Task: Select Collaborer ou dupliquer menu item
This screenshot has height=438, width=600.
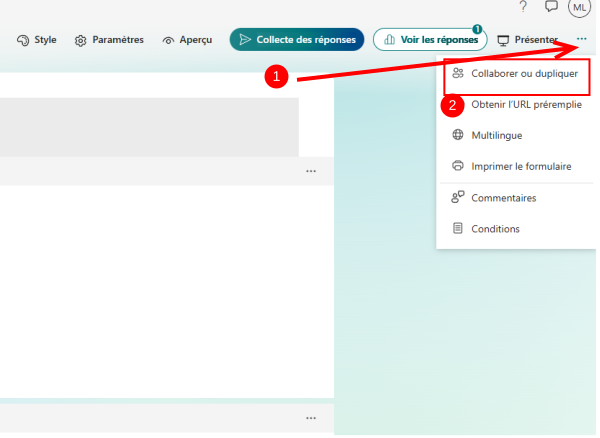Action: tap(514, 74)
